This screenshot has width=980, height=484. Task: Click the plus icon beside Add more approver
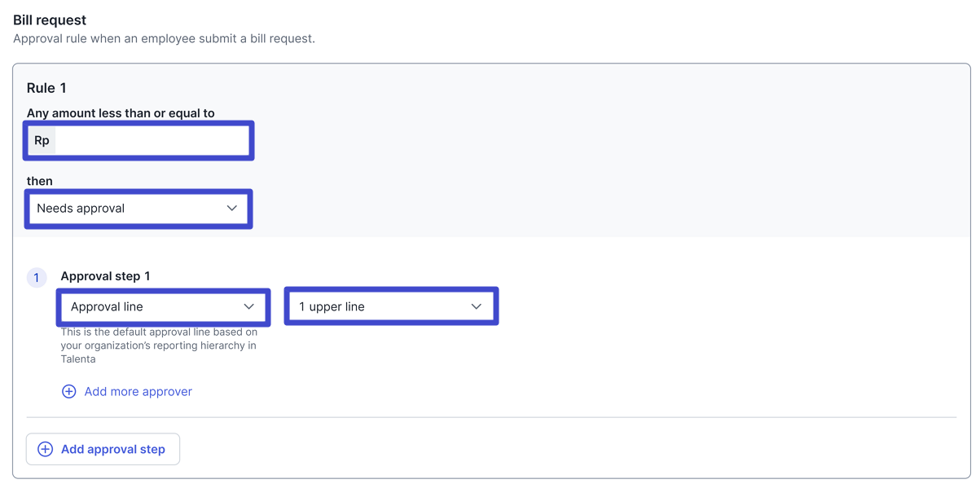pos(69,392)
